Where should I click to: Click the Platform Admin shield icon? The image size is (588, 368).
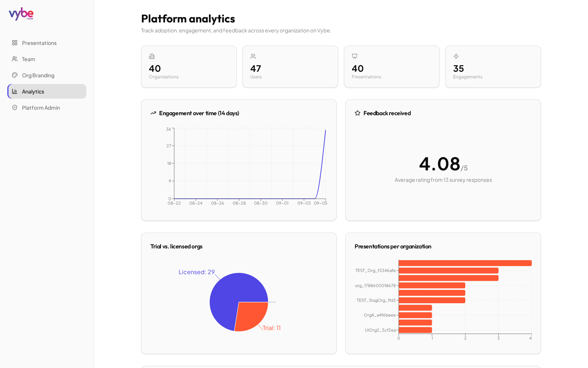tap(15, 107)
